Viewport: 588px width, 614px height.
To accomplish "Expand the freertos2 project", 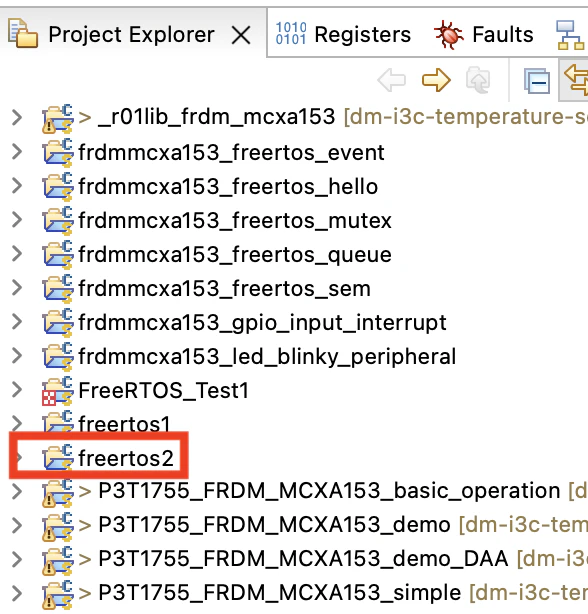I will pyautogui.click(x=18, y=457).
